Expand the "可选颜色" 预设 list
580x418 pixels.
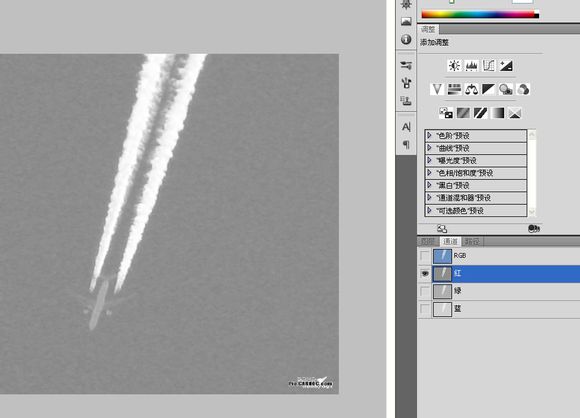(x=429, y=210)
